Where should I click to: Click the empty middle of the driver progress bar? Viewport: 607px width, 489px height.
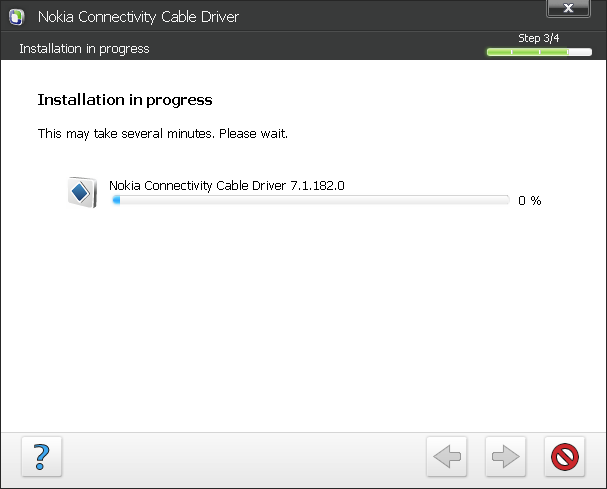[310, 200]
